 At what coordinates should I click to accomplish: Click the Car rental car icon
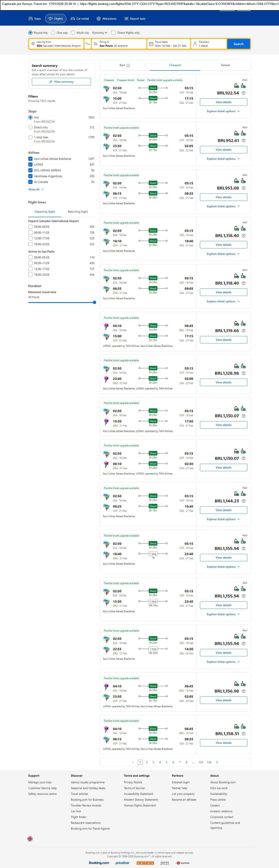(73, 19)
